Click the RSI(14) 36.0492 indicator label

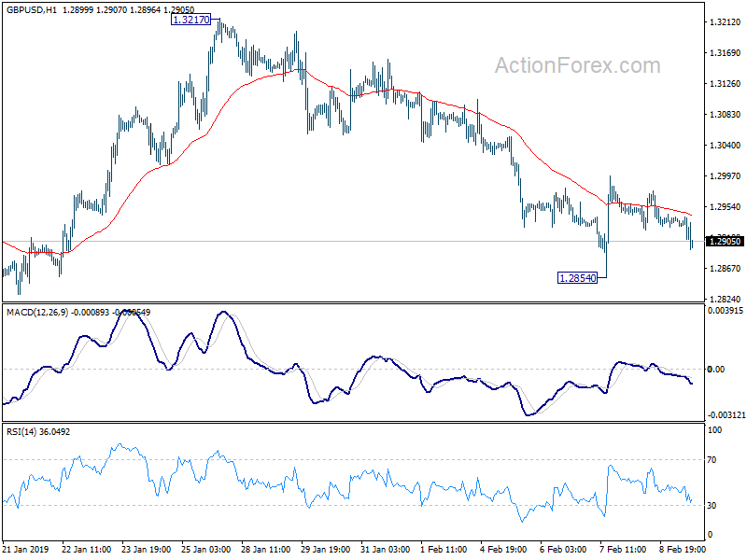coord(38,432)
